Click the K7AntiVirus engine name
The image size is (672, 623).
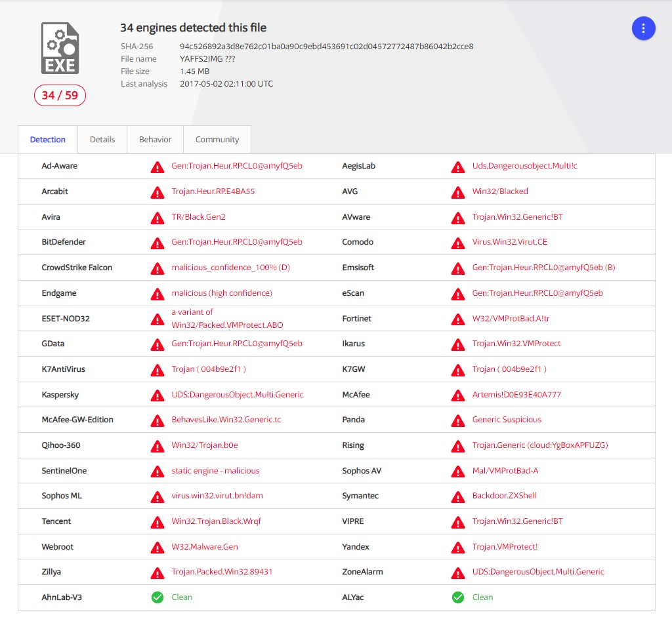point(64,369)
